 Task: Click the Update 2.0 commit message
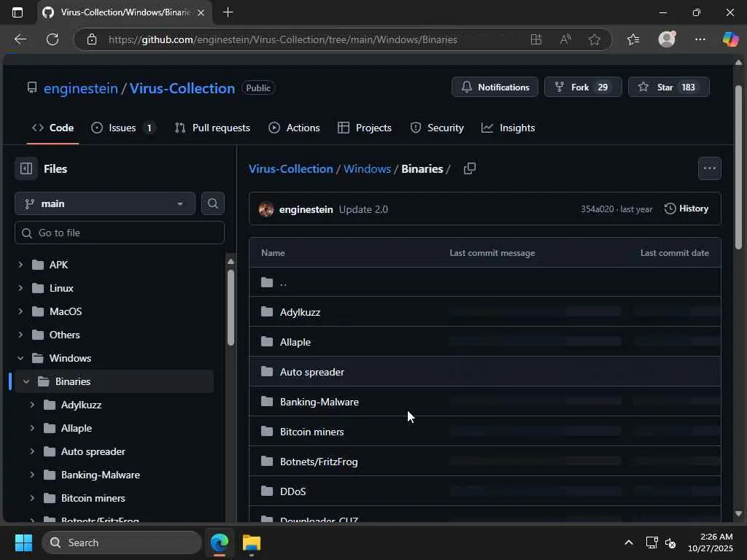click(363, 209)
